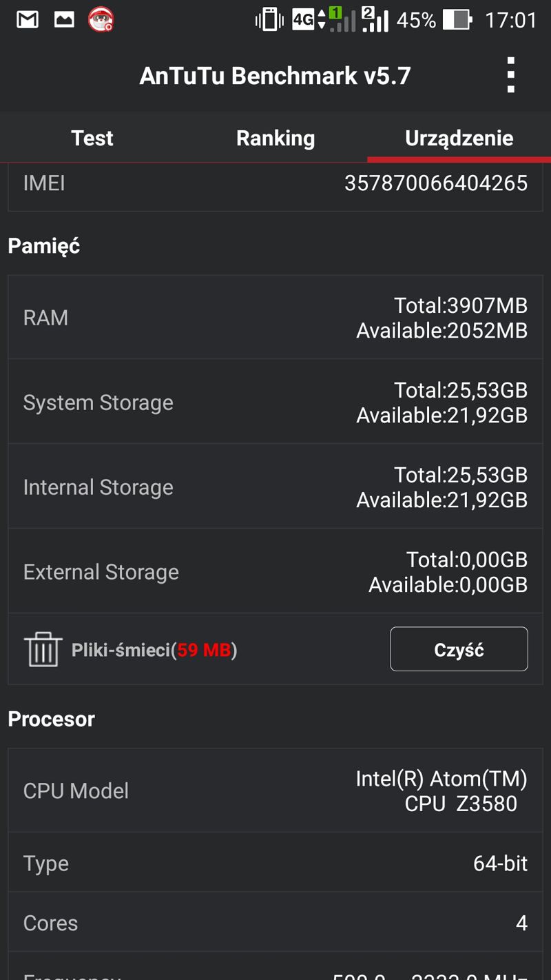Tap the SIM 2 signal strength icon

tap(375, 19)
